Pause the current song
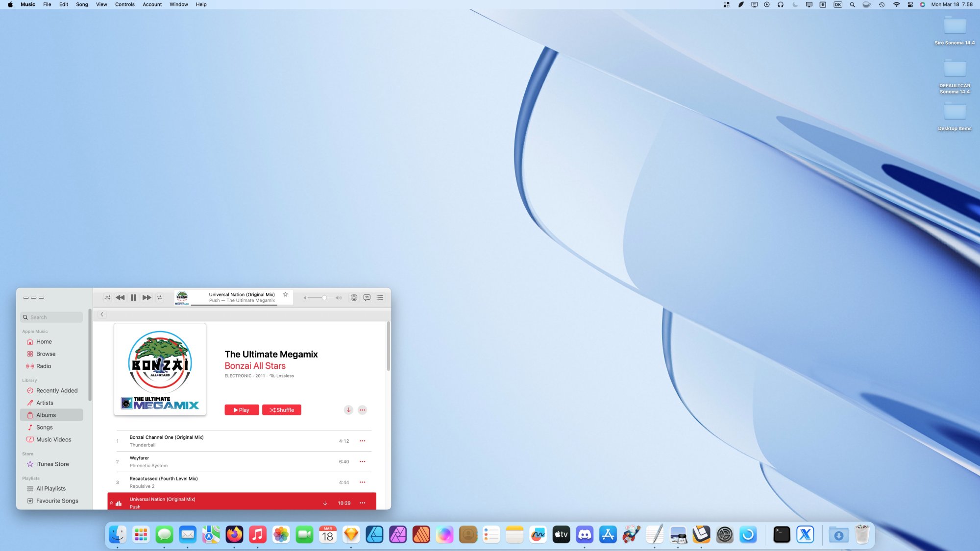Image resolution: width=980 pixels, height=551 pixels. [133, 297]
